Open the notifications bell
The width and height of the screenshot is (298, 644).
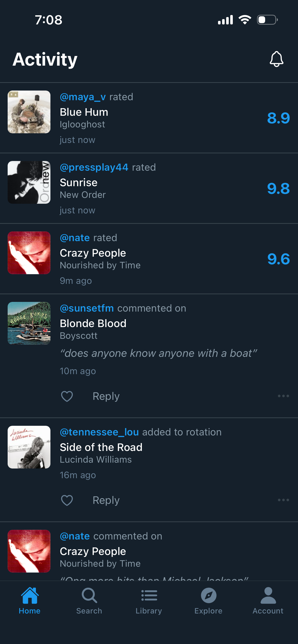276,60
